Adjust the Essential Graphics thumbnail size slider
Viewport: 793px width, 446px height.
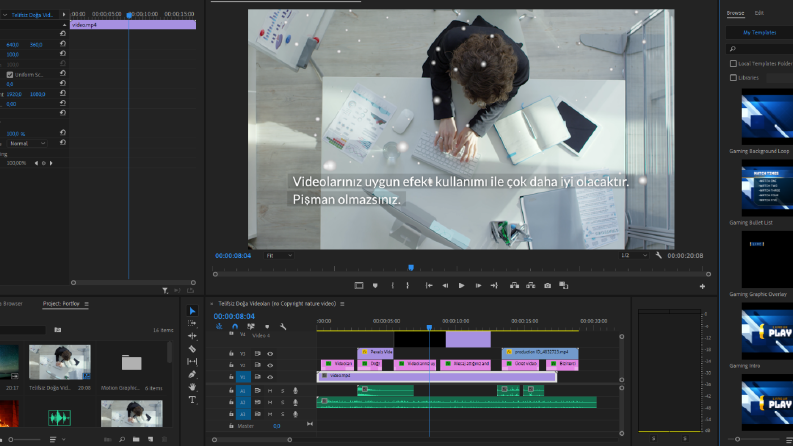(756, 439)
